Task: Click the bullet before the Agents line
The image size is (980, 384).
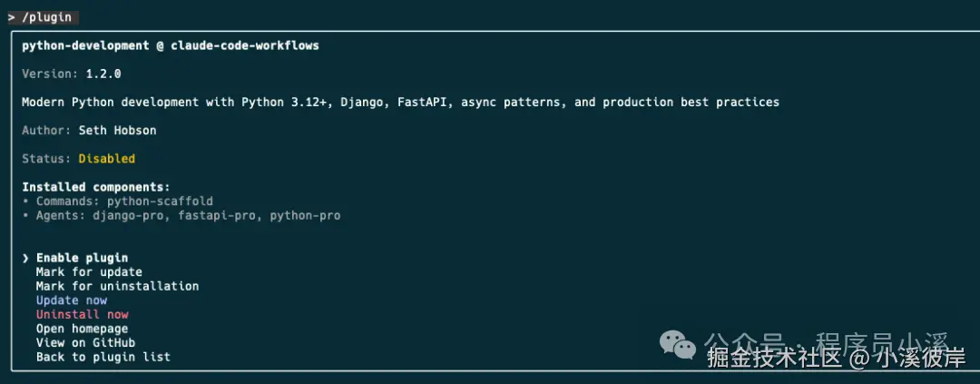Action: (25, 215)
